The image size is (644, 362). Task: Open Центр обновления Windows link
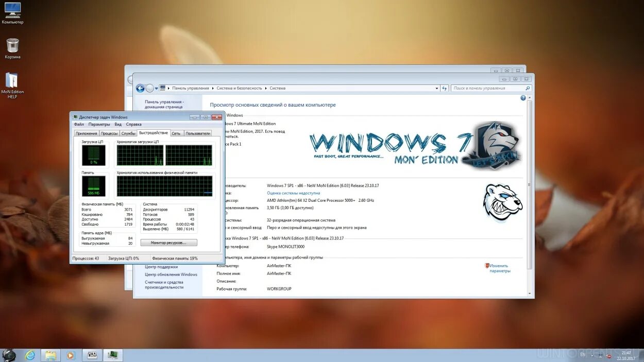tap(171, 274)
